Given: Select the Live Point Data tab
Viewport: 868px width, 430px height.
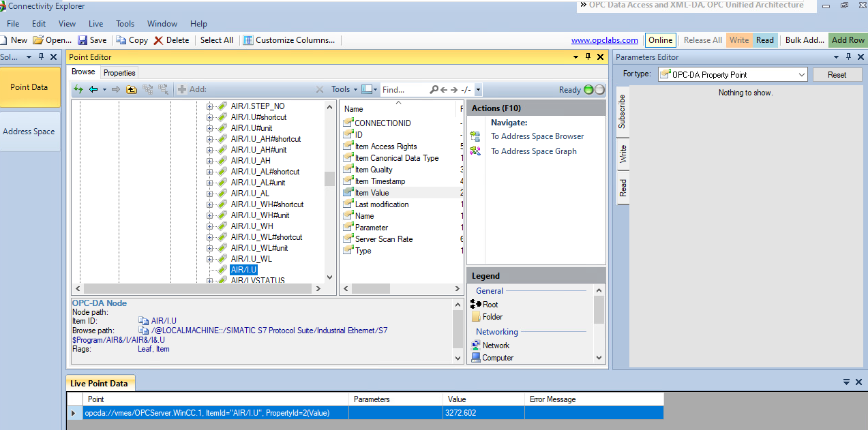Looking at the screenshot, I should (101, 384).
